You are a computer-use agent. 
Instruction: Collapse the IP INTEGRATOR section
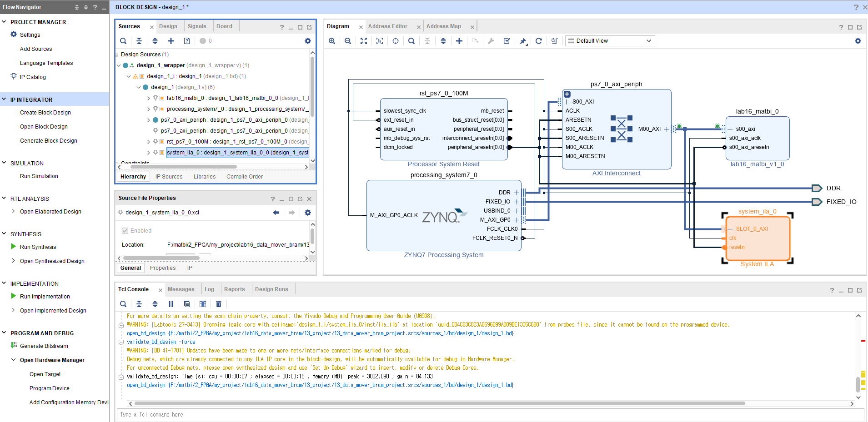pyautogui.click(x=4, y=99)
